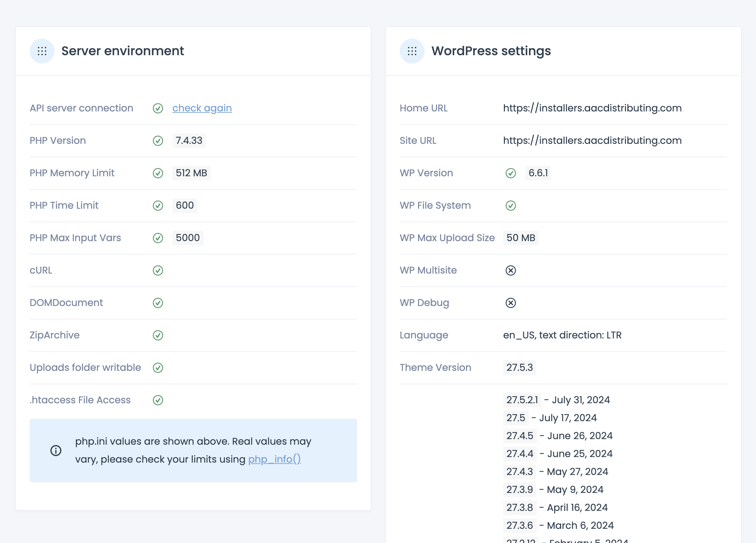Click the en_US language value
756x543 pixels.
point(562,335)
